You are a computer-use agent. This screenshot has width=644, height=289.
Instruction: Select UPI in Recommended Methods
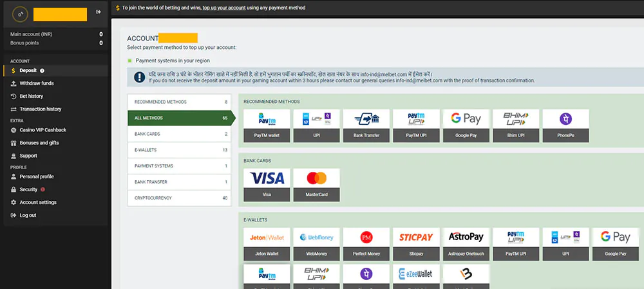click(x=316, y=126)
